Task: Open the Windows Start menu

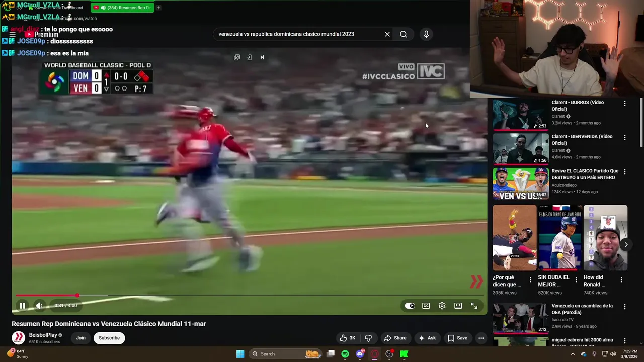Action: click(240, 354)
